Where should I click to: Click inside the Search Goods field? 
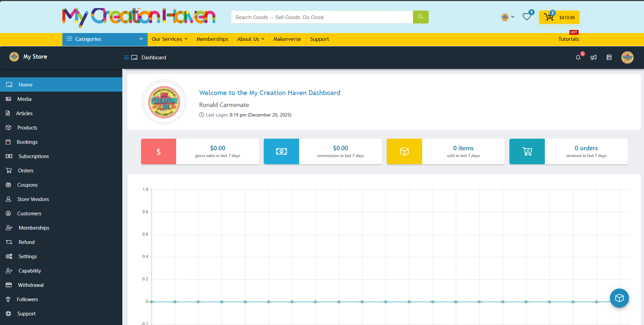coord(322,17)
